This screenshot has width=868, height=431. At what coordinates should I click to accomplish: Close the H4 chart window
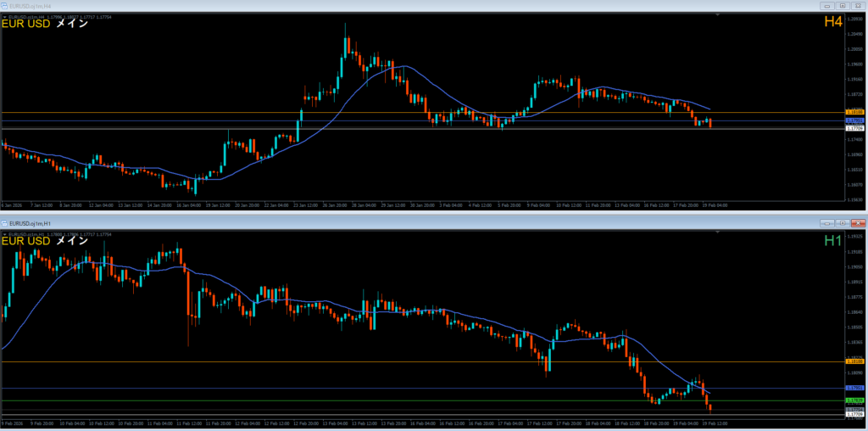(x=859, y=6)
